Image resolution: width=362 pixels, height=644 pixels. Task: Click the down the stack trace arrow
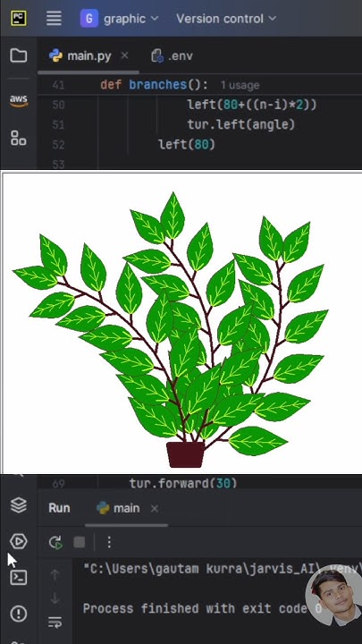pos(55,598)
